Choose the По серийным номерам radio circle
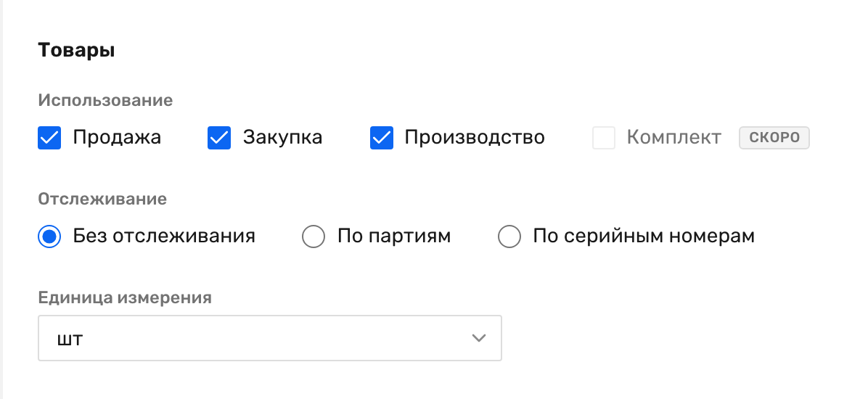 tap(509, 236)
